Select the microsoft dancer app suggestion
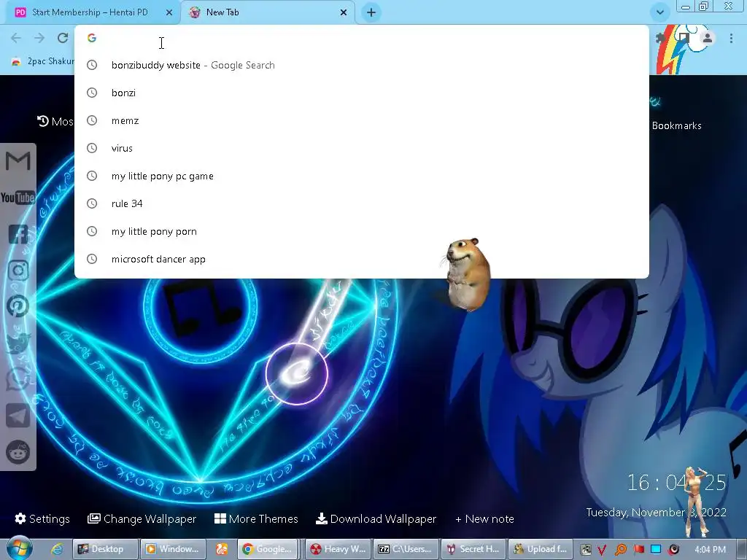The height and width of the screenshot is (560, 747). pos(362,259)
